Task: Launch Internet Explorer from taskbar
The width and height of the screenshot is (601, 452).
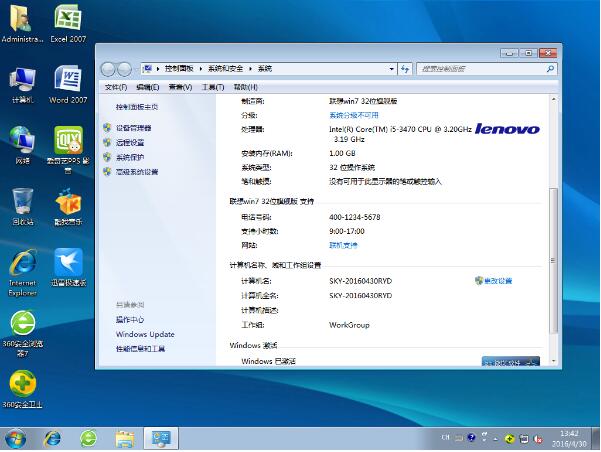Action: pyautogui.click(x=53, y=438)
